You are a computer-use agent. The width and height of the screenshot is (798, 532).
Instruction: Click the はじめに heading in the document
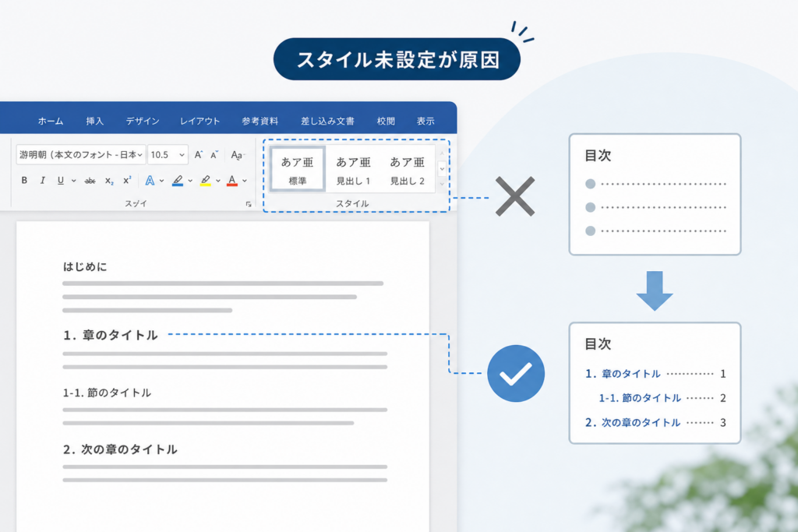85,266
